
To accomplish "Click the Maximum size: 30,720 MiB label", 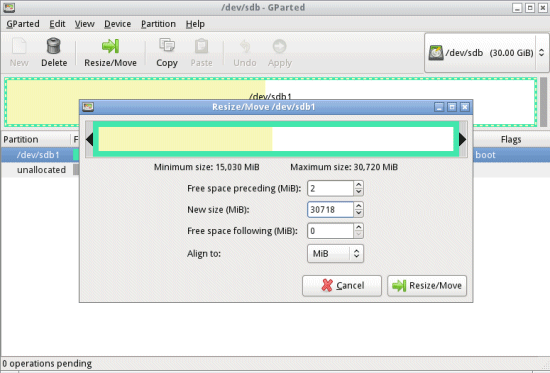I will (x=344, y=167).
